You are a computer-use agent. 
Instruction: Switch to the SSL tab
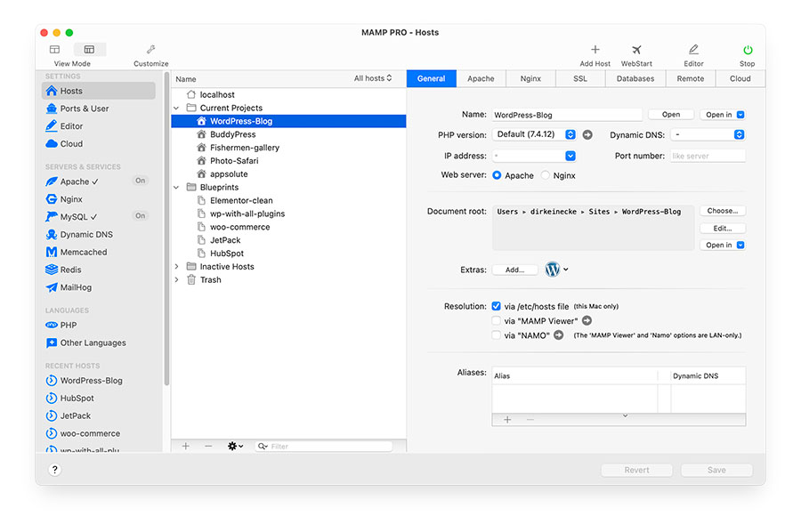point(580,78)
